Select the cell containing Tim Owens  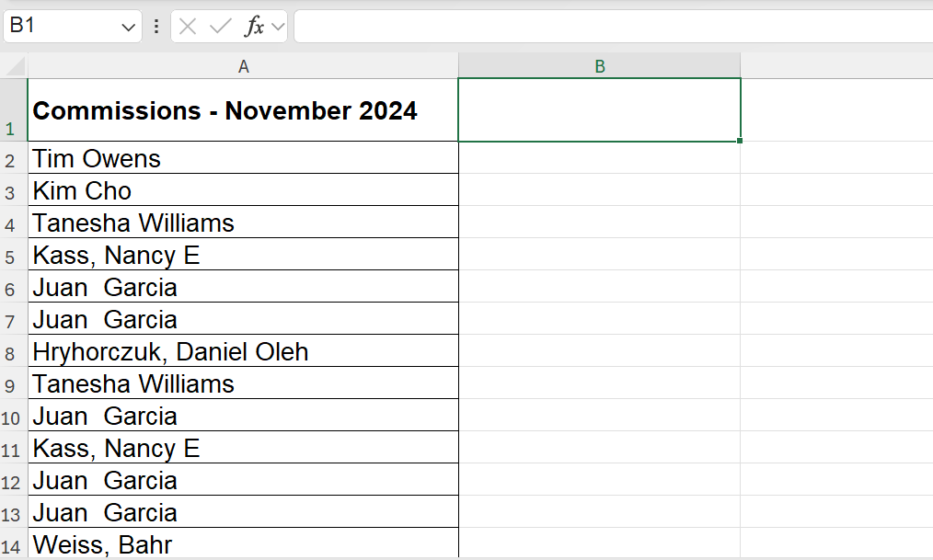[243, 157]
